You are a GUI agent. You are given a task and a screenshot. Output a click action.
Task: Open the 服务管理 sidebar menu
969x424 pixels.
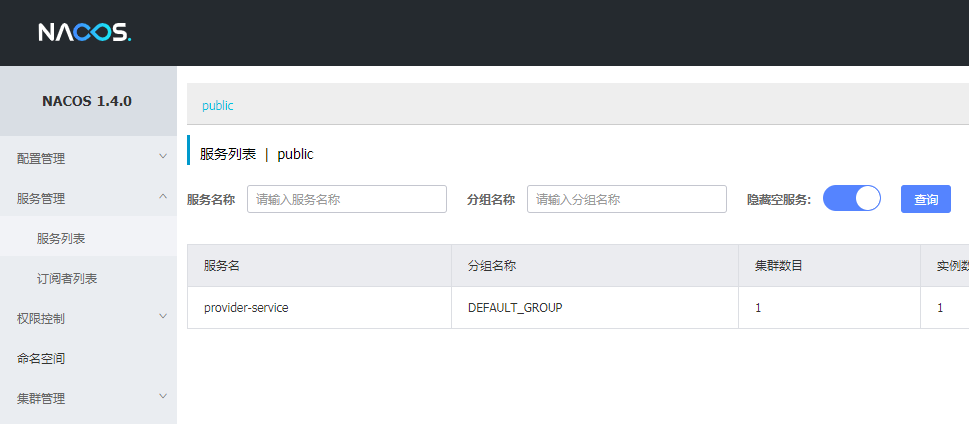pyautogui.click(x=88, y=198)
